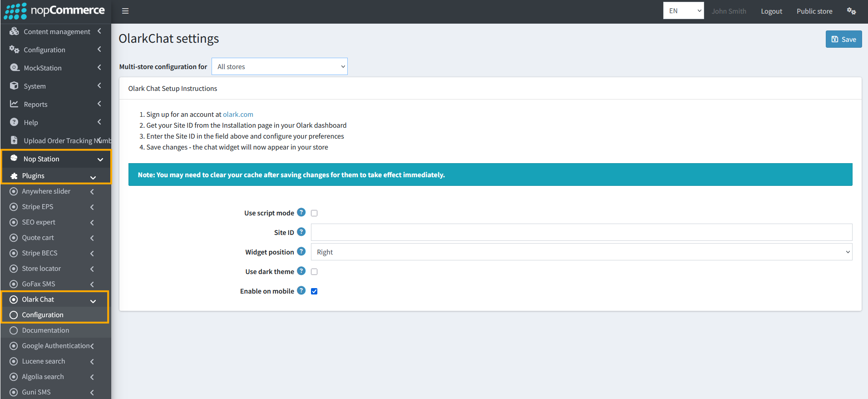Click the Plugins puzzle piece icon
The image size is (868, 399).
(14, 176)
